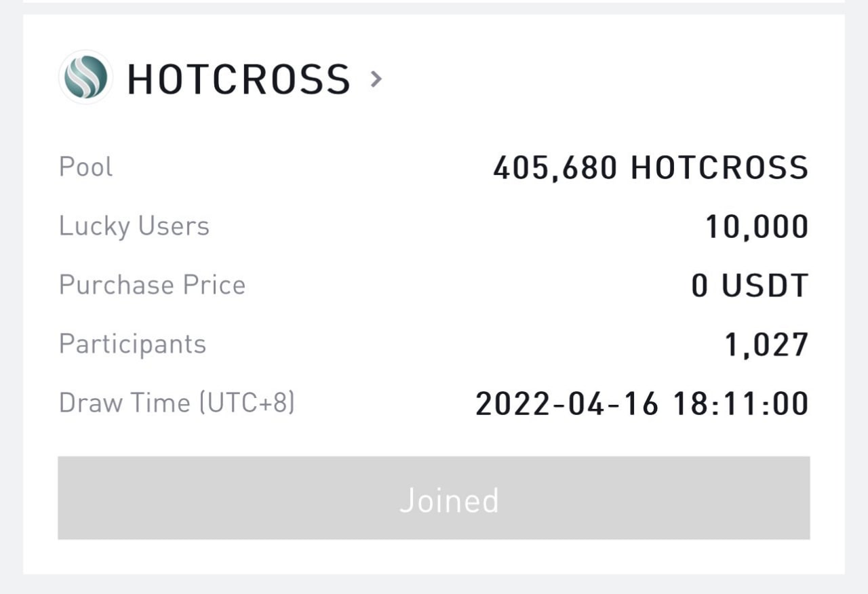This screenshot has height=594, width=868.
Task: Select the 2022-04-16 draw date
Action: point(567,403)
